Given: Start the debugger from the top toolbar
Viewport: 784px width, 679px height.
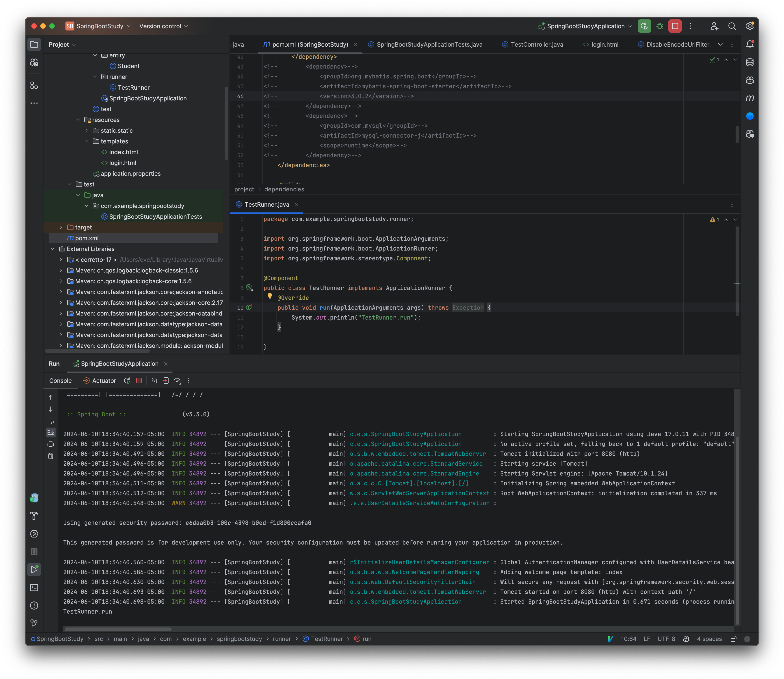Looking at the screenshot, I should [x=660, y=26].
